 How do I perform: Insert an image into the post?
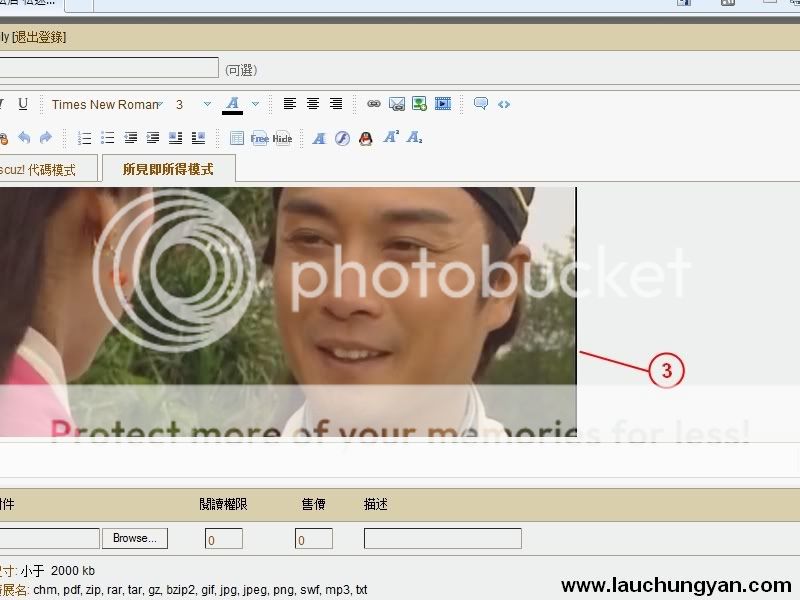(419, 104)
